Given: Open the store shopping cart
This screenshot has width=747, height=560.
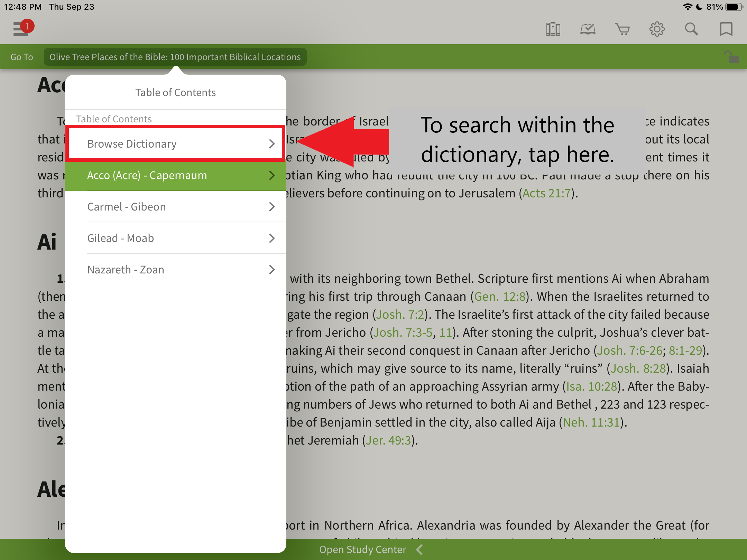Looking at the screenshot, I should [x=622, y=29].
